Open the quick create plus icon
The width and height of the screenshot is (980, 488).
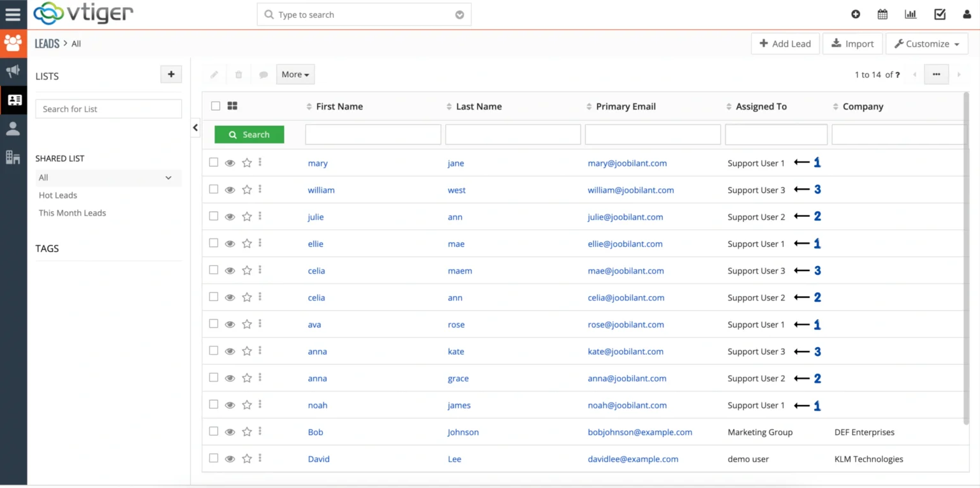(x=856, y=14)
